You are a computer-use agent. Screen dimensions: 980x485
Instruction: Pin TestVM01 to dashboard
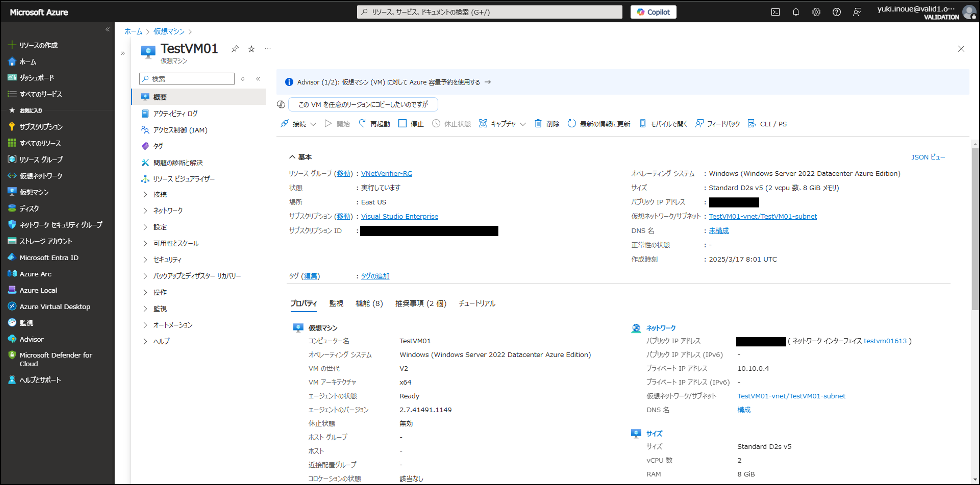point(235,49)
